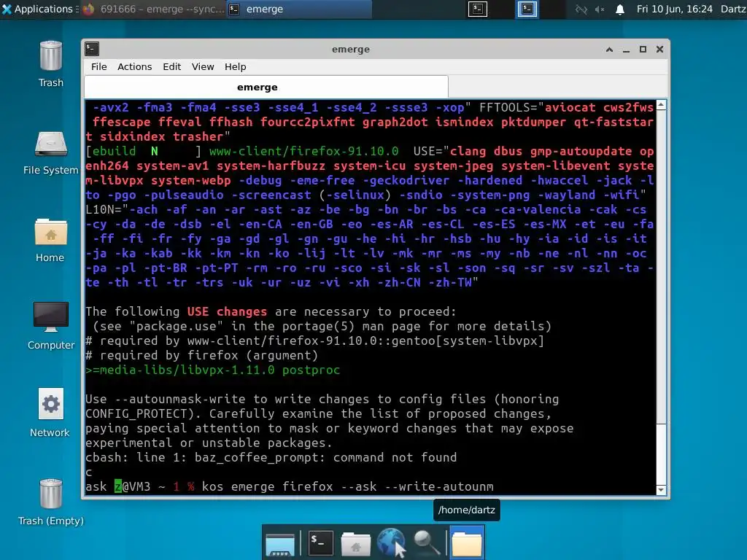
Task: Open the File Manager dock icon
Action: (355, 542)
